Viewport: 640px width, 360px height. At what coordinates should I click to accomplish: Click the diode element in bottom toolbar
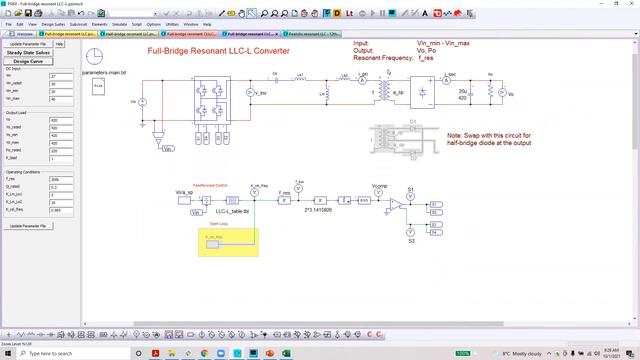tap(51, 335)
